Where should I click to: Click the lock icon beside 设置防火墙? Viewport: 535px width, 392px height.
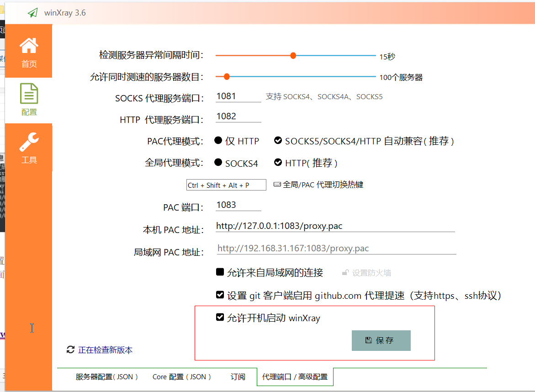345,272
